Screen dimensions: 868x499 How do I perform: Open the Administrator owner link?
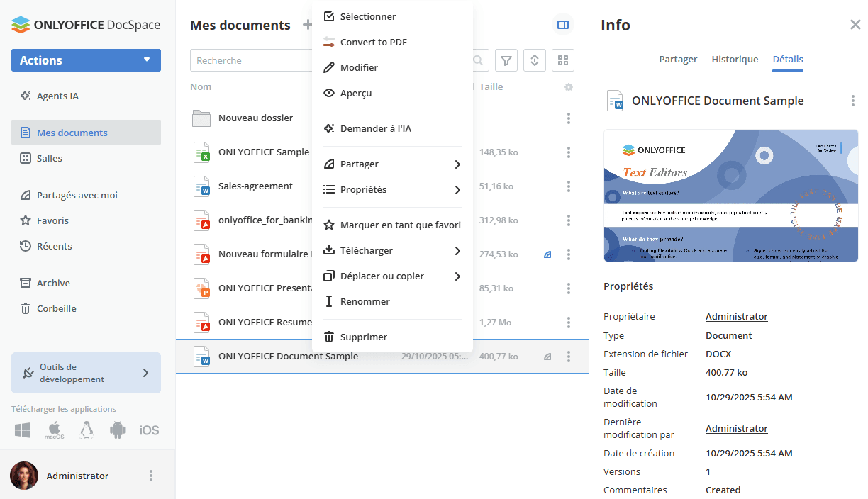coord(736,315)
